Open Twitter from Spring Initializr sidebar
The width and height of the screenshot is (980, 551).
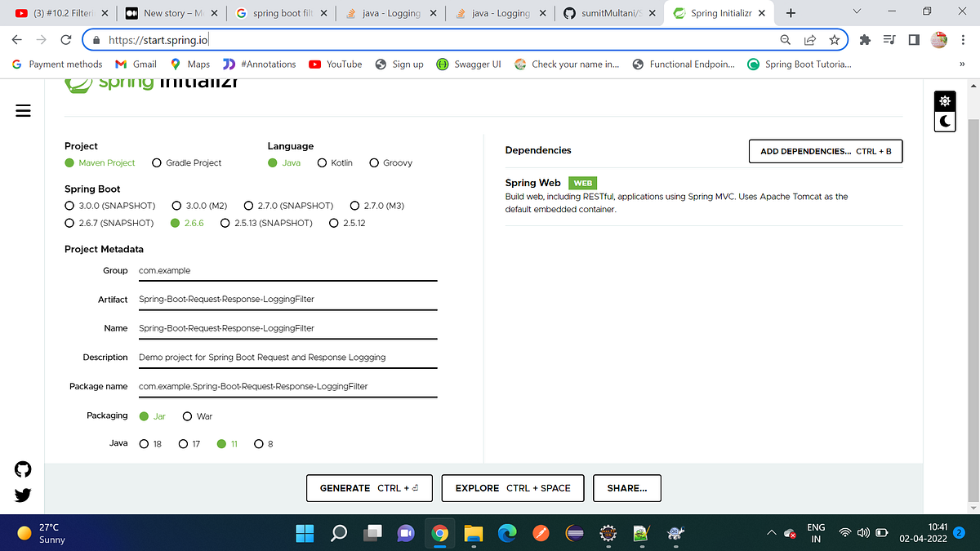(x=22, y=495)
